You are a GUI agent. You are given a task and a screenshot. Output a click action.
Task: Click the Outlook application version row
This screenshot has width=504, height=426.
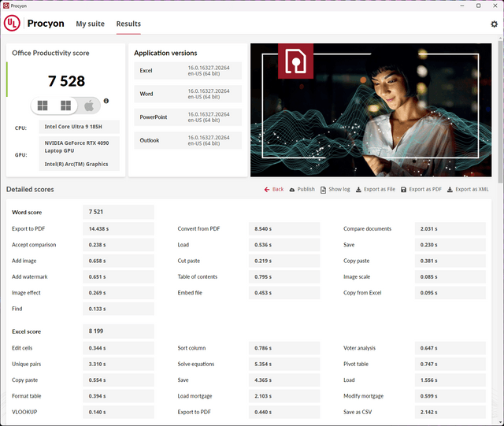tap(187, 140)
